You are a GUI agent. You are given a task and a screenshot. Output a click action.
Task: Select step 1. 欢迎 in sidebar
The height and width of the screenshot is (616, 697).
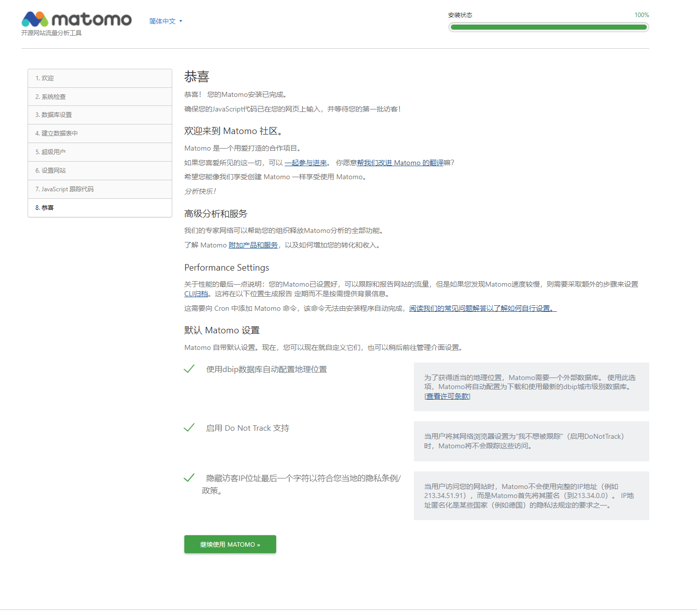tap(100, 78)
